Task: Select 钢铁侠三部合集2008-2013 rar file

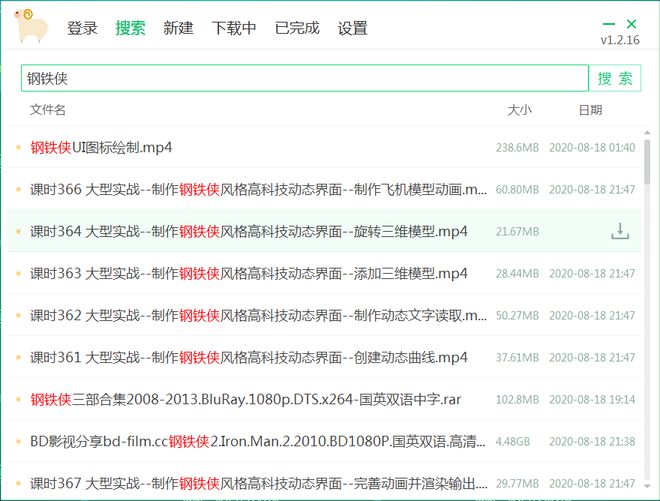Action: point(245,399)
